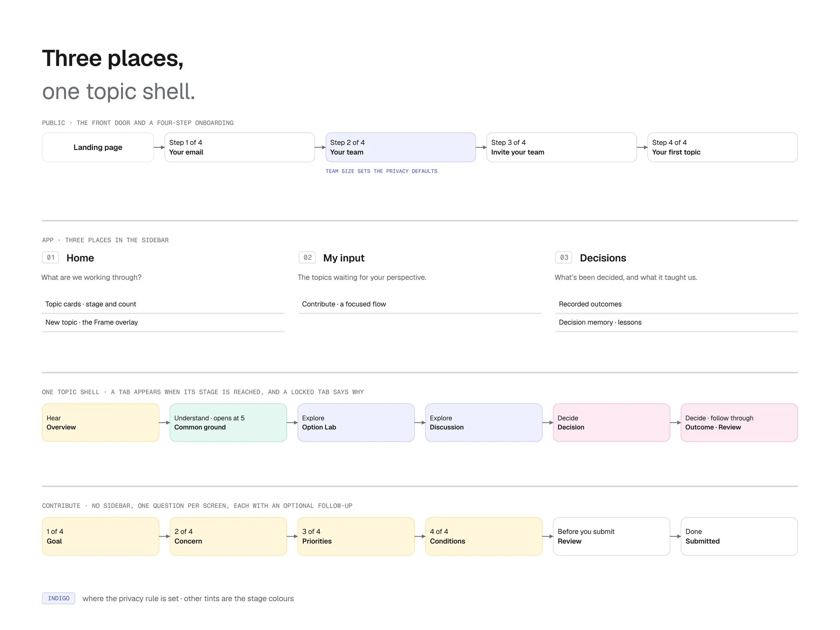
Task: Open the Decisions heading
Action: pos(603,258)
